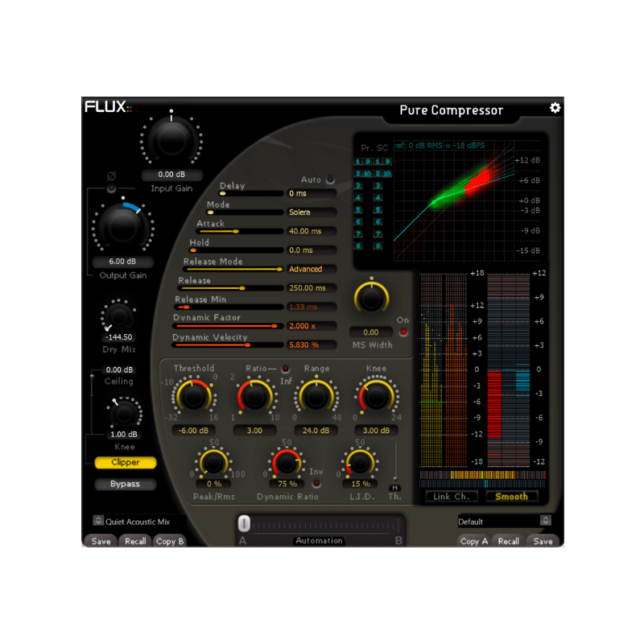The width and height of the screenshot is (644, 644).
Task: Click the Ratio knob
Action: click(254, 397)
